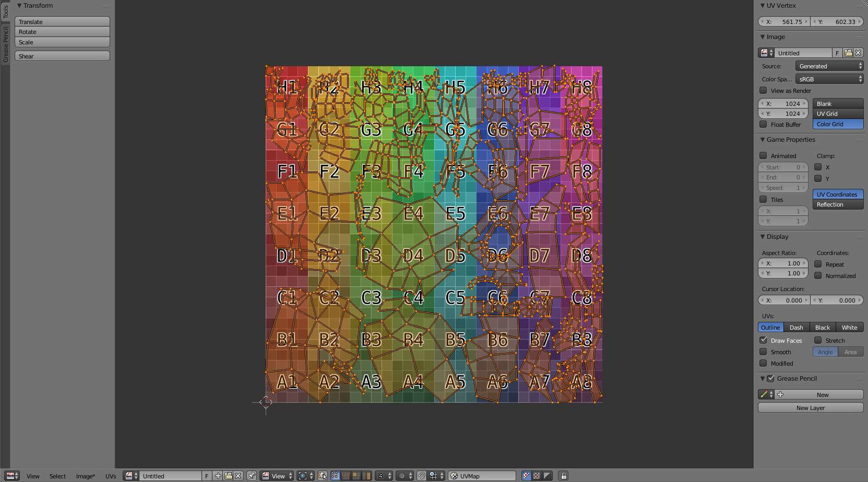868x482 pixels.
Task: Enable Tiles checkbox
Action: (x=763, y=199)
